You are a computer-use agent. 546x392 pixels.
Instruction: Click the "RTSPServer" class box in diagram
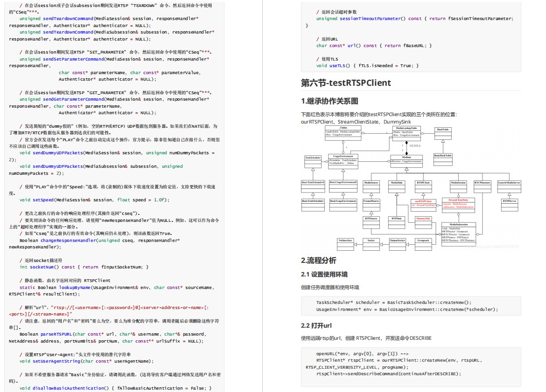[509, 205]
